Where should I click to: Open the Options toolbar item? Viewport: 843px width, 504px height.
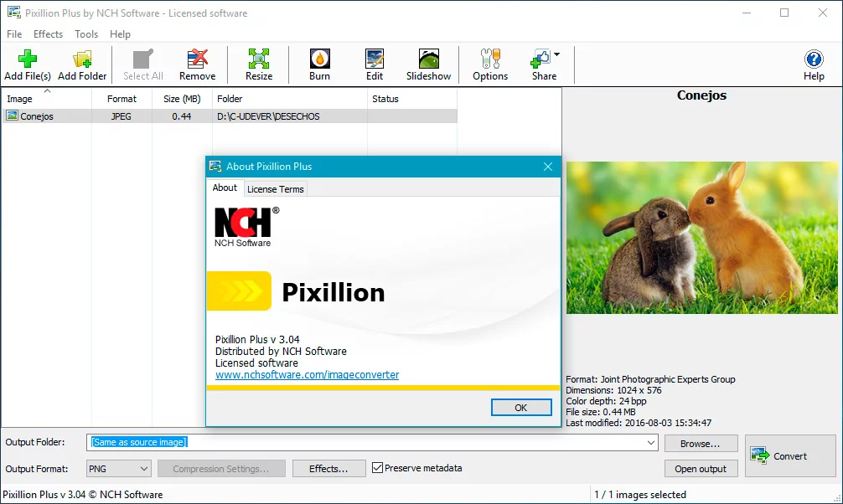[x=489, y=64]
